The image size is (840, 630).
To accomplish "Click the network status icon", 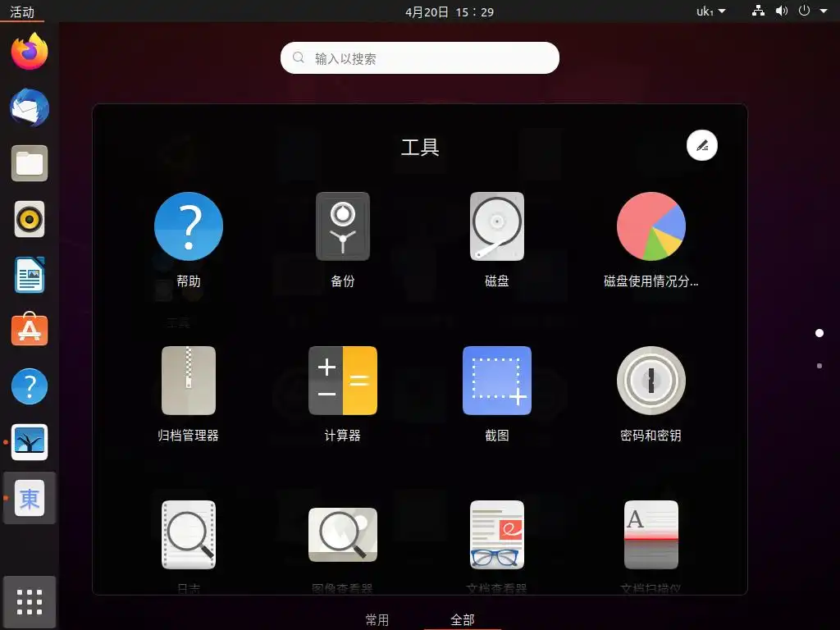I will [x=758, y=11].
